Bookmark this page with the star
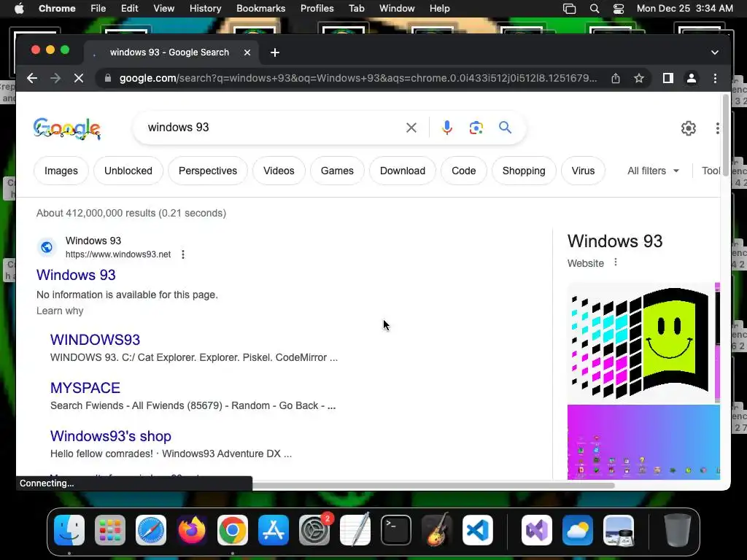 point(639,78)
